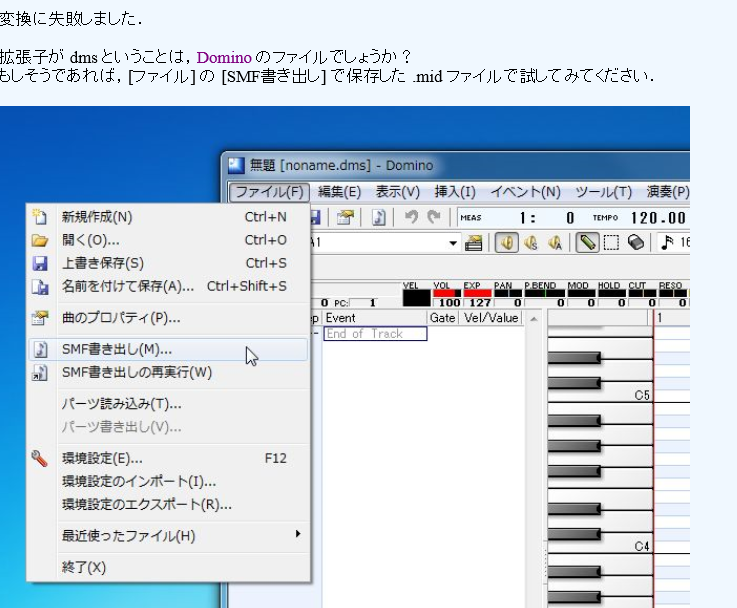Screen dimensions: 737x608
Task: Toggle the speaker S solo button
Action: click(531, 243)
